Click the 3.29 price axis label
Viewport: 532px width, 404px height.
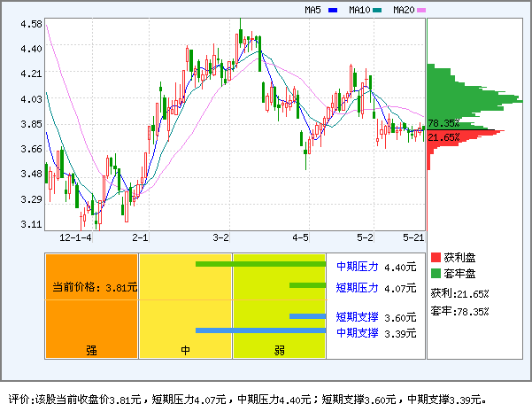[x=31, y=199]
